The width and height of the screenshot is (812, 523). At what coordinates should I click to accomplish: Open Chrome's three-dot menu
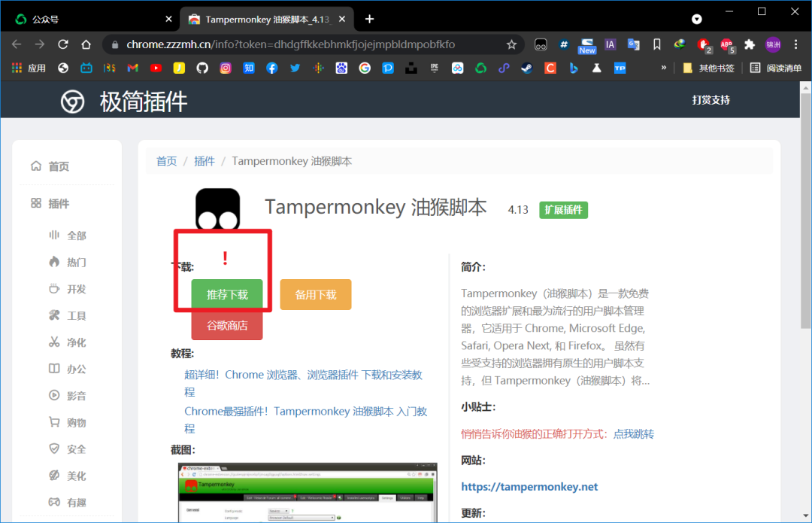796,44
